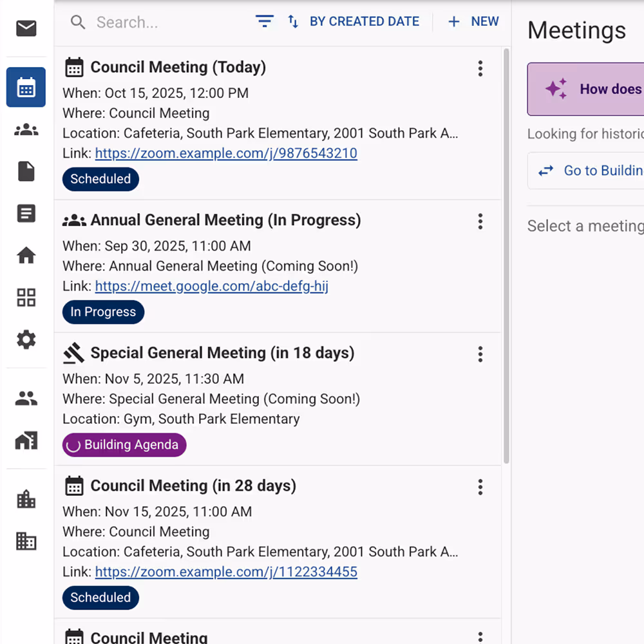644x644 pixels.
Task: Open the three-person groups sidebar icon
Action: (x=26, y=130)
